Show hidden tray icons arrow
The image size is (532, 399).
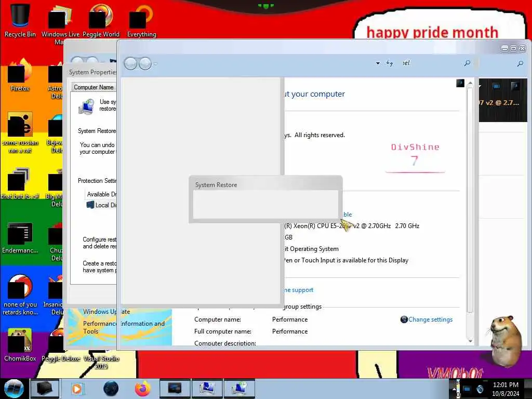454,389
